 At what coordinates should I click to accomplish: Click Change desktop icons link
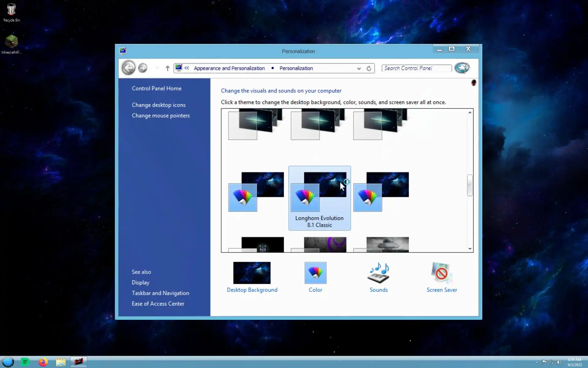(x=159, y=105)
